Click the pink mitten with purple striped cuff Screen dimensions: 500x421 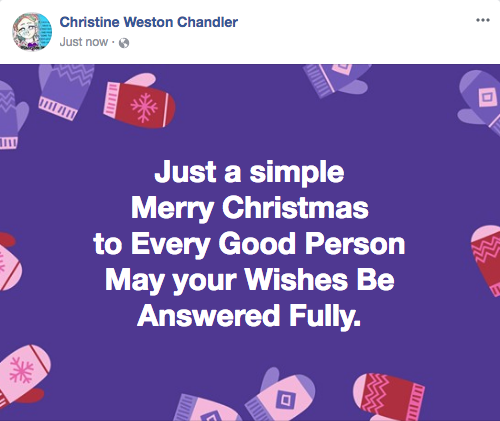coord(207,409)
